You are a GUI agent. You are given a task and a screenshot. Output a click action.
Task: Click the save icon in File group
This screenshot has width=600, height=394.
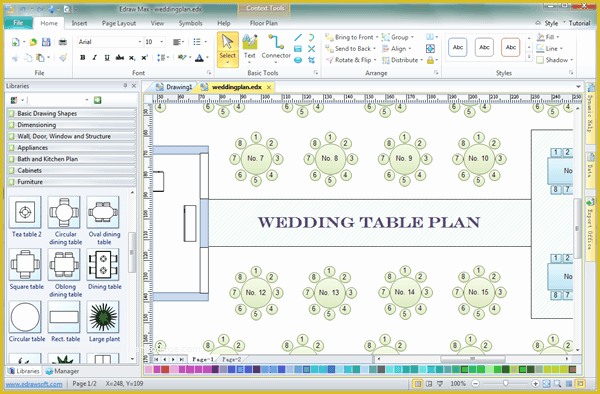46,42
